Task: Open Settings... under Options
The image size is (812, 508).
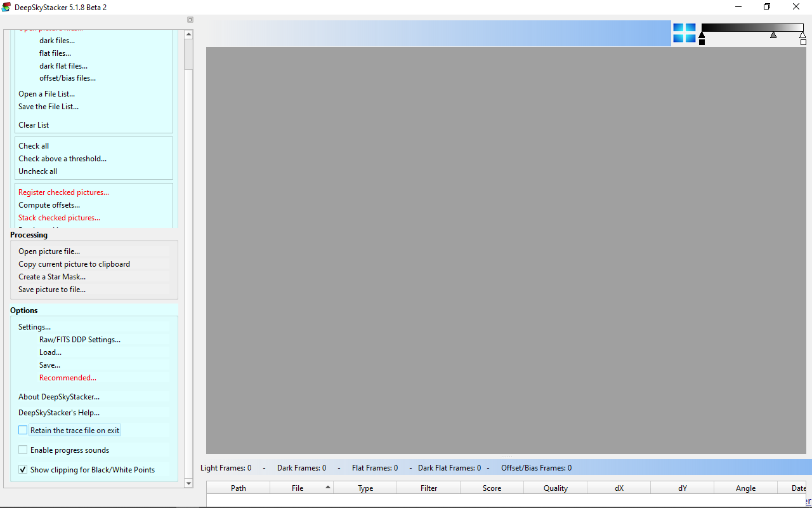Action: pyautogui.click(x=34, y=327)
